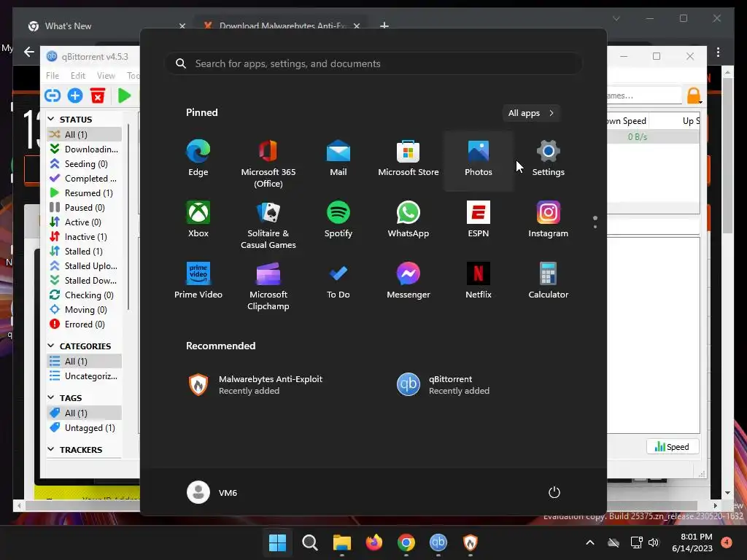Open Edge from pinned apps
The height and width of the screenshot is (560, 747).
point(198,158)
